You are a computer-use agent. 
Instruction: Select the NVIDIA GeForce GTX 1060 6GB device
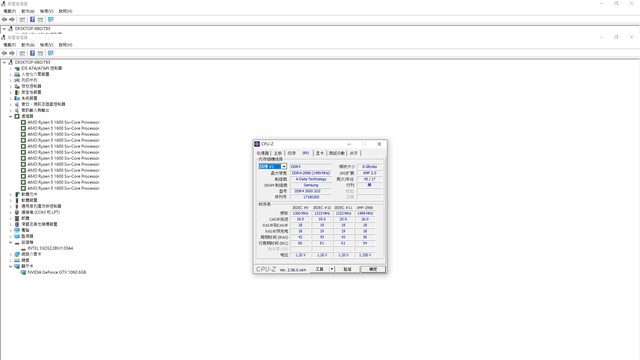[x=57, y=272]
